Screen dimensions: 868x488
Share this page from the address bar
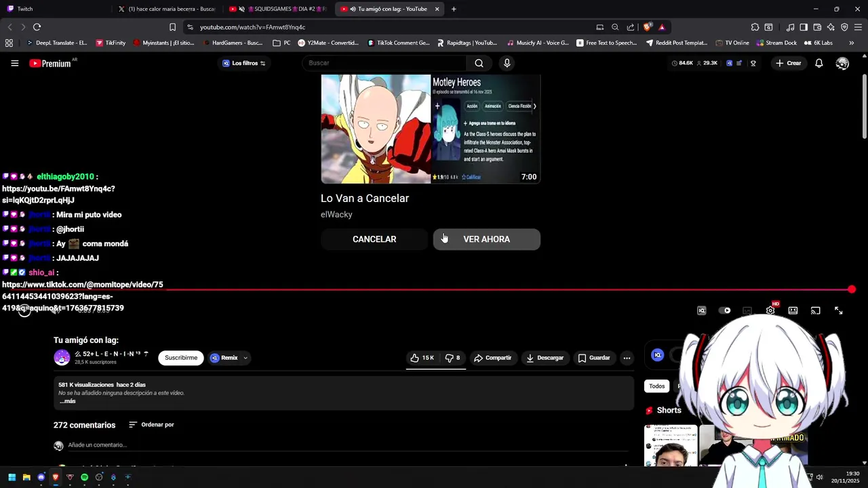click(631, 27)
